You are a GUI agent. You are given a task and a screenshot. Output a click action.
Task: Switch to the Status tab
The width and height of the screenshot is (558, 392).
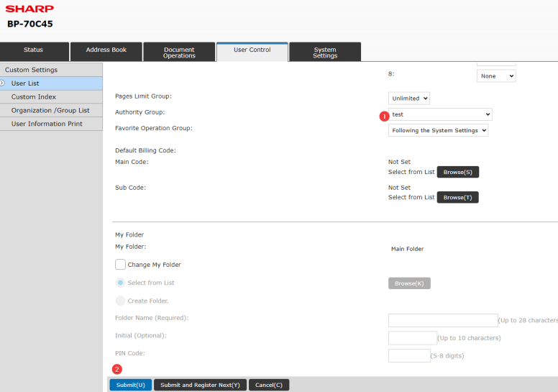coord(34,50)
